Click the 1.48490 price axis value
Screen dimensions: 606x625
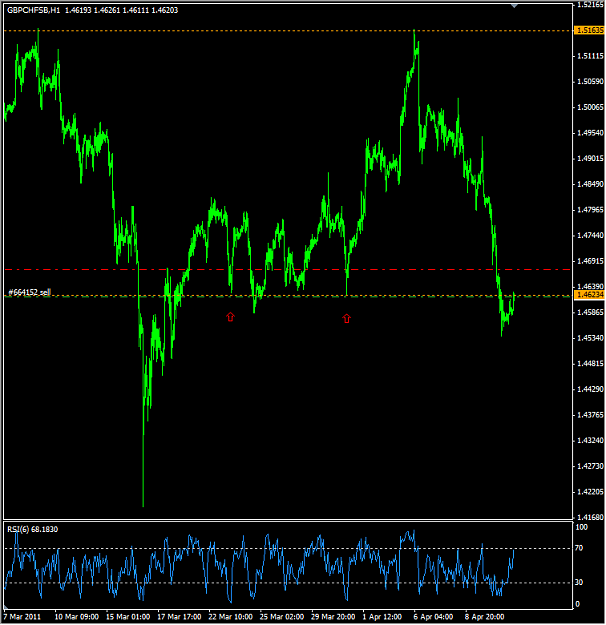(x=590, y=184)
